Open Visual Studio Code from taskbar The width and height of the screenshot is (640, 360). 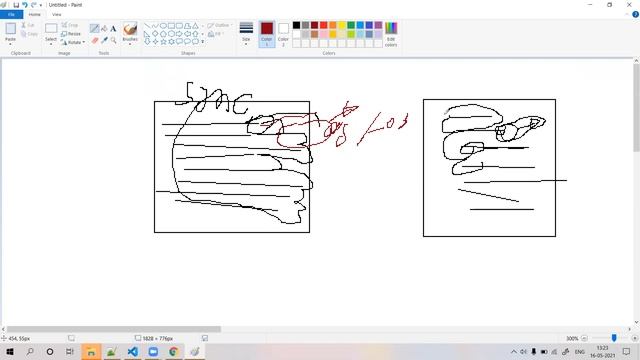[133, 351]
